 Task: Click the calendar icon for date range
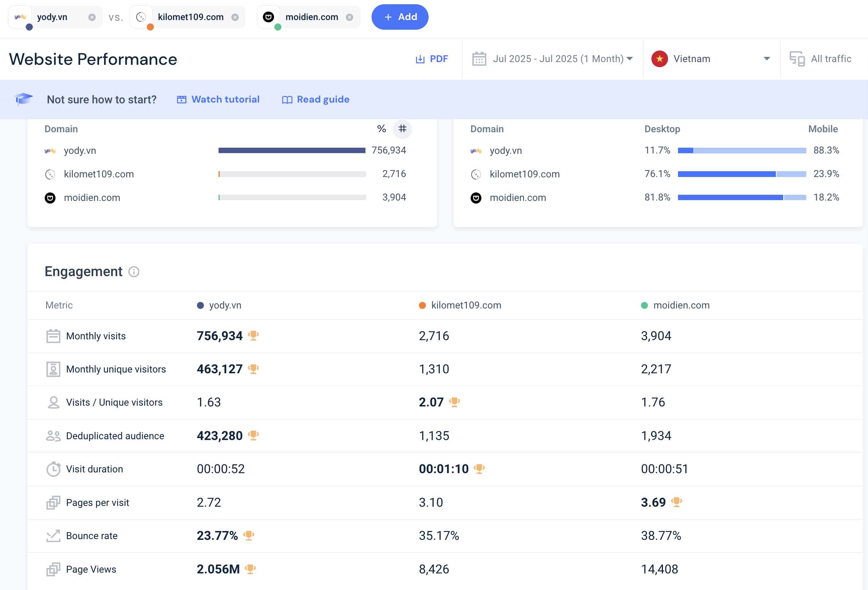tap(479, 59)
